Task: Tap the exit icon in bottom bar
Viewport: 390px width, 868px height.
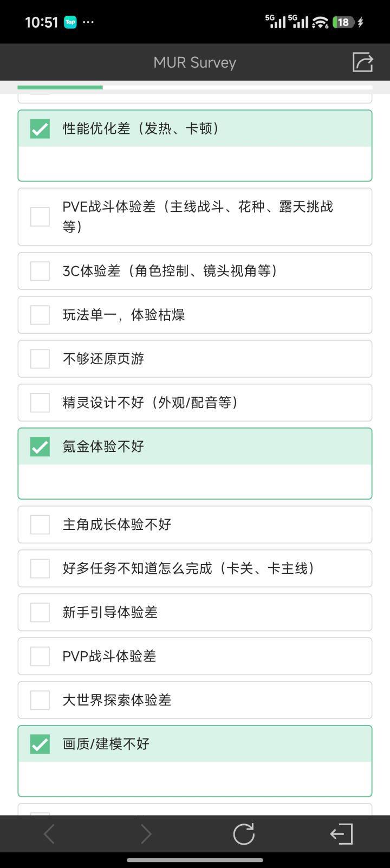Action: (x=341, y=834)
